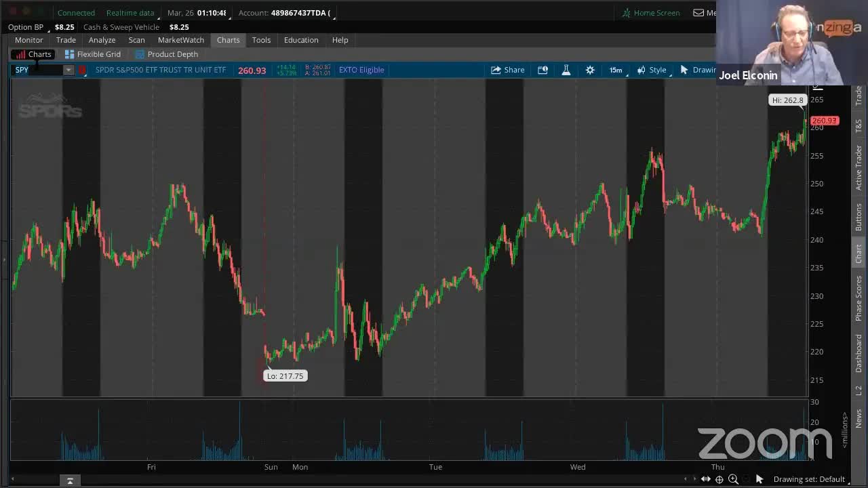
Task: Select the Product Depth sub-tab
Action: tap(167, 54)
